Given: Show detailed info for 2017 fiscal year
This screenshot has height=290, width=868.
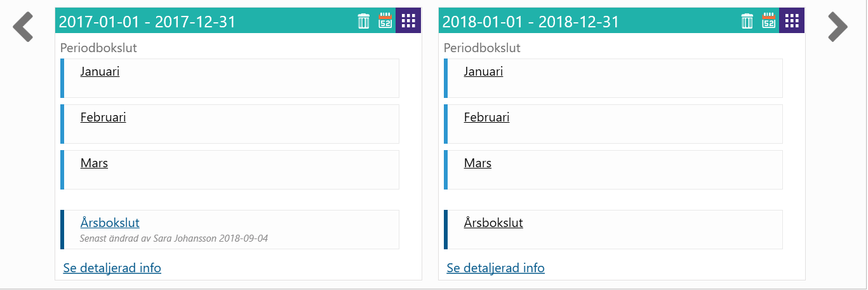Looking at the screenshot, I should [112, 268].
